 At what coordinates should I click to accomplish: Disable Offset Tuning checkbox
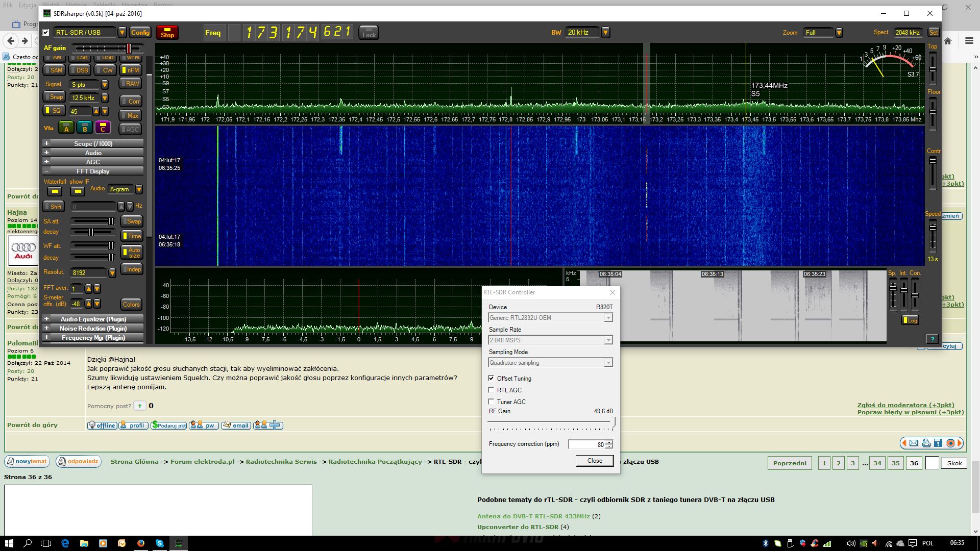tap(491, 378)
